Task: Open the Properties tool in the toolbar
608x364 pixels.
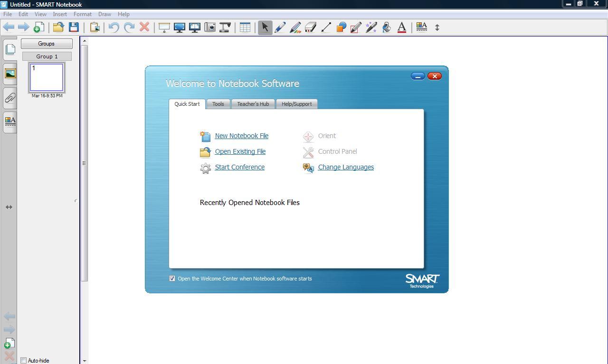Action: [422, 27]
